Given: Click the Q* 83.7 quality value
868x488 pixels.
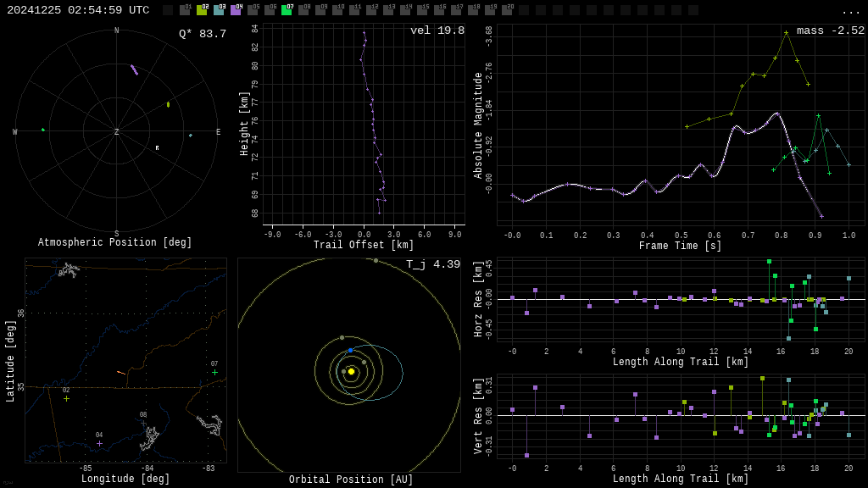Looking at the screenshot, I should click(x=202, y=34).
